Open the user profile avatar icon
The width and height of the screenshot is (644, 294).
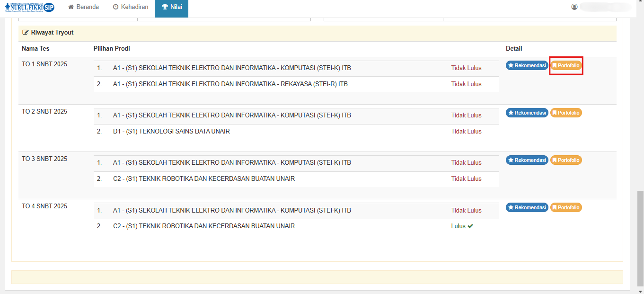pyautogui.click(x=574, y=7)
